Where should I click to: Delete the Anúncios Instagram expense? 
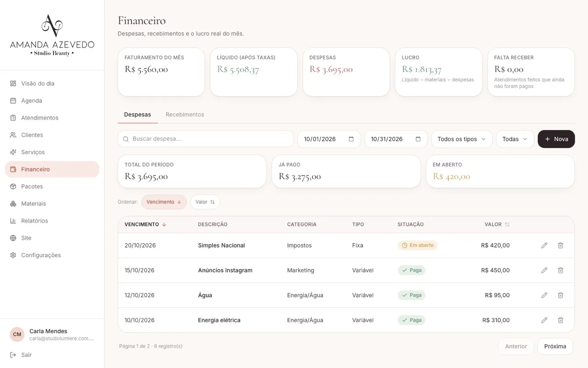point(560,270)
